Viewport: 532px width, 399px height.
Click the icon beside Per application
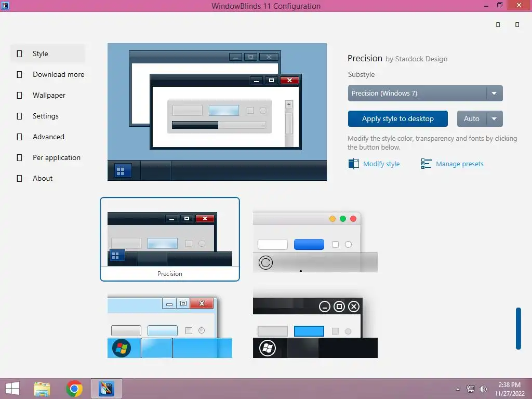click(x=19, y=157)
